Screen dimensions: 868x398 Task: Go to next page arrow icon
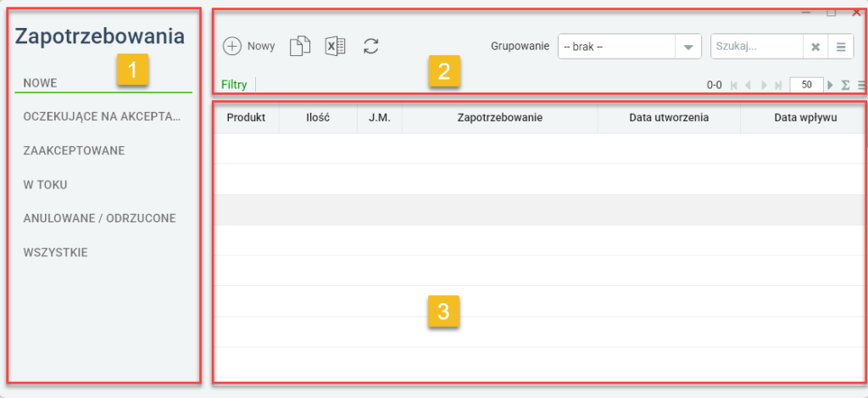(764, 86)
